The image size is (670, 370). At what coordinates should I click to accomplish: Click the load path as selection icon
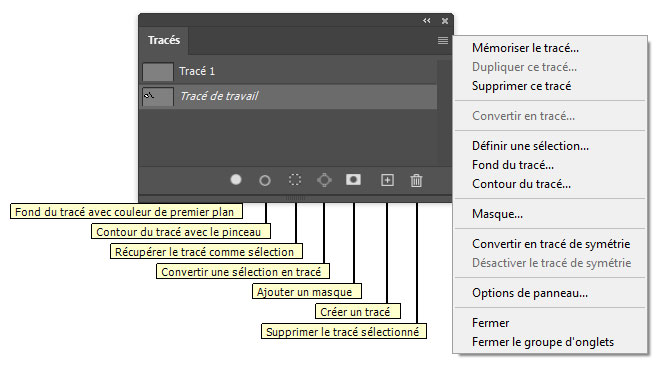[295, 180]
